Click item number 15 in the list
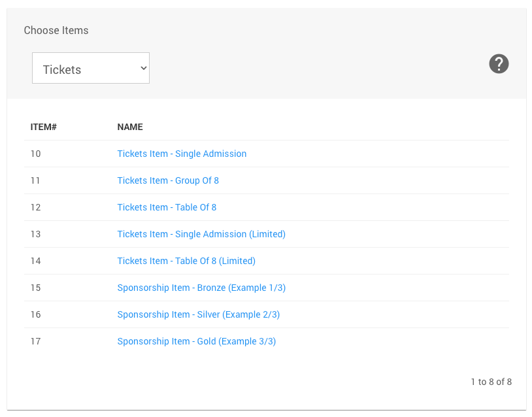Screen dimensions: 532x417 [x=36, y=288]
